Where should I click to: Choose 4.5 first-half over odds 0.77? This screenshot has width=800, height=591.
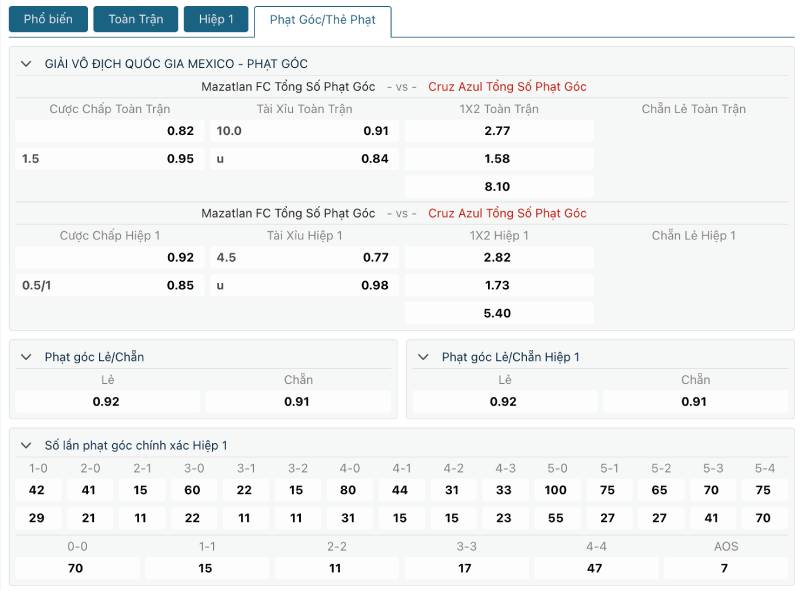tap(304, 257)
